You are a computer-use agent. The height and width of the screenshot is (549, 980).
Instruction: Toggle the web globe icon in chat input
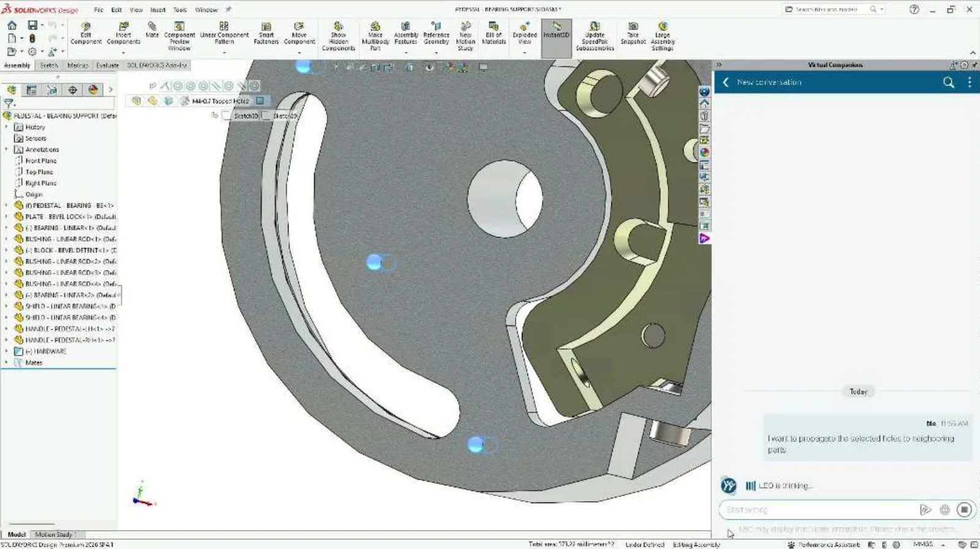(945, 509)
